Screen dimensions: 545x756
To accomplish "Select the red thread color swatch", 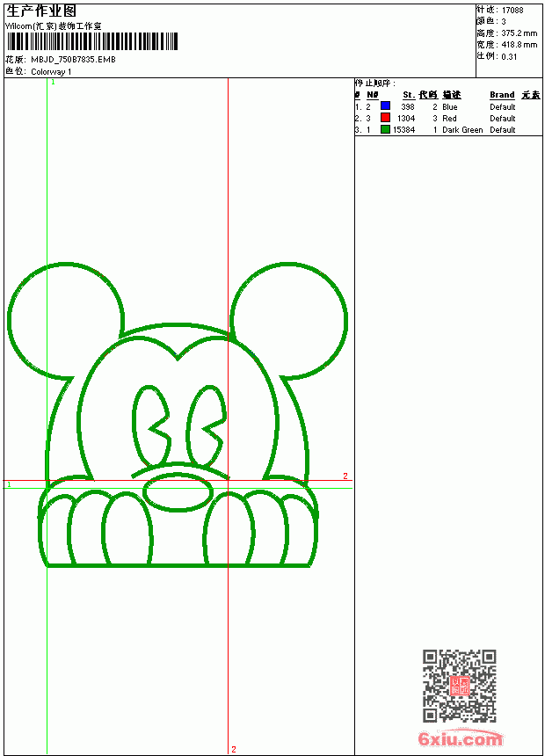I will coord(385,118).
